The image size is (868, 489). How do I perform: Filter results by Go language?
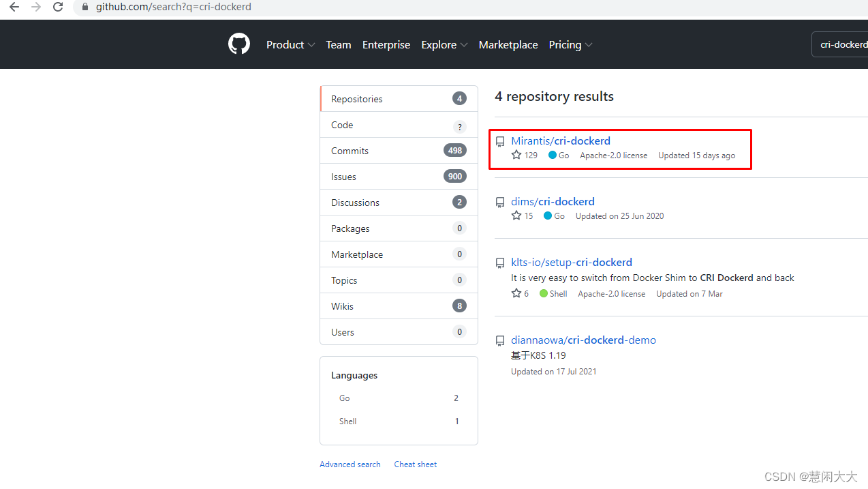(399, 398)
